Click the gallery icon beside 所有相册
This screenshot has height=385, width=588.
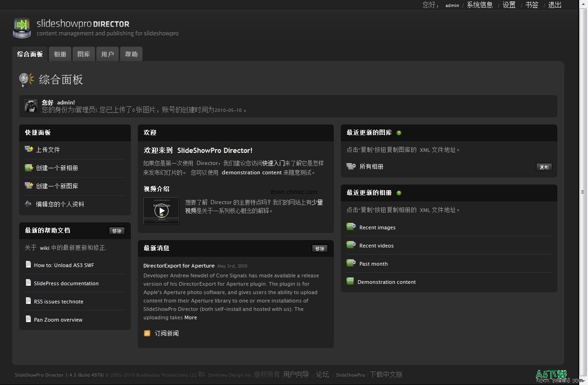(x=351, y=166)
